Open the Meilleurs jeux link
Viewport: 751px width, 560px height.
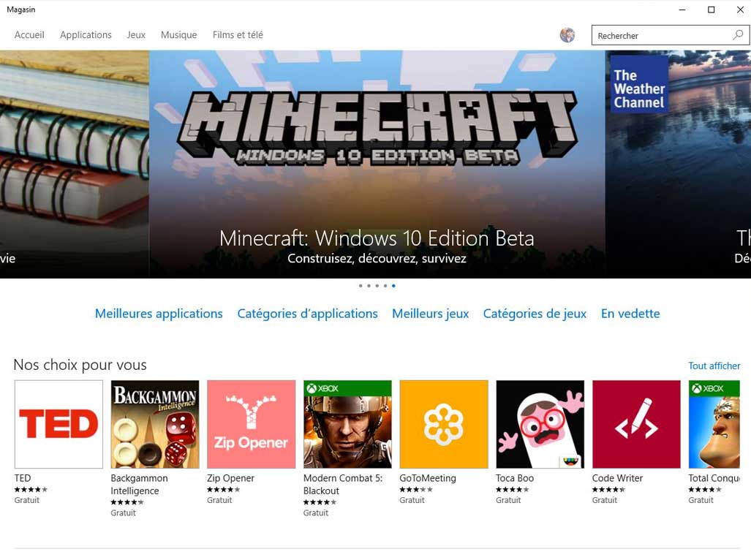[x=430, y=314]
